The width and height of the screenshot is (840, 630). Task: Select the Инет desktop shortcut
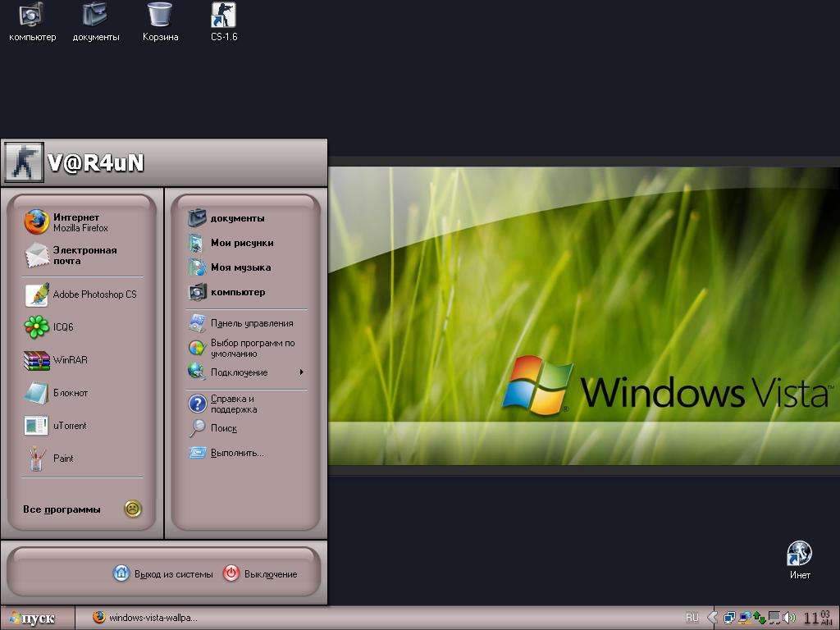tap(799, 559)
